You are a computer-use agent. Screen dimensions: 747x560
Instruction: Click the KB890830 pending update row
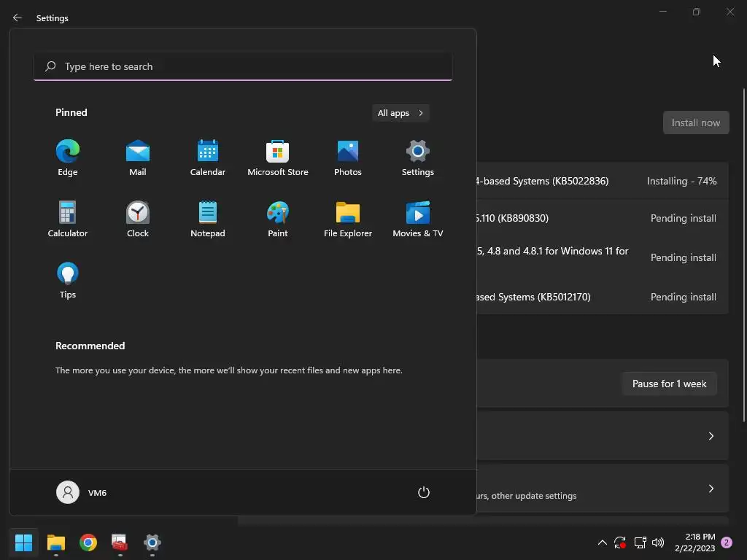(x=602, y=218)
